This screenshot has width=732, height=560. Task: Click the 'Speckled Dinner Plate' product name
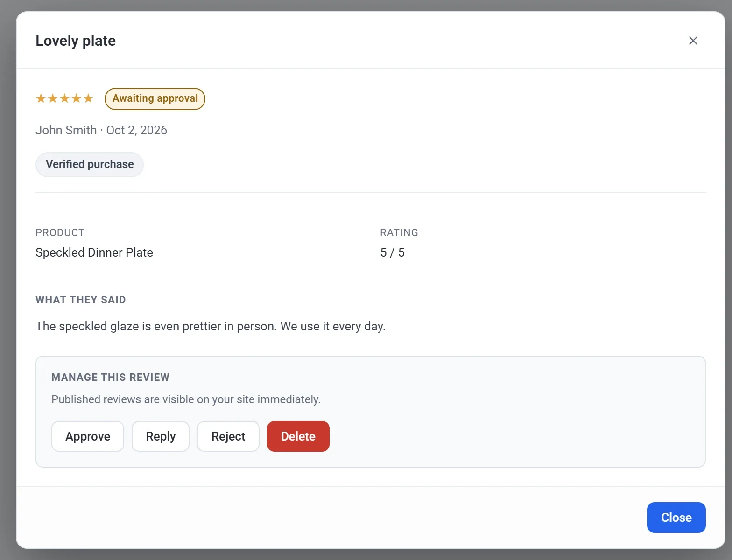pos(94,252)
